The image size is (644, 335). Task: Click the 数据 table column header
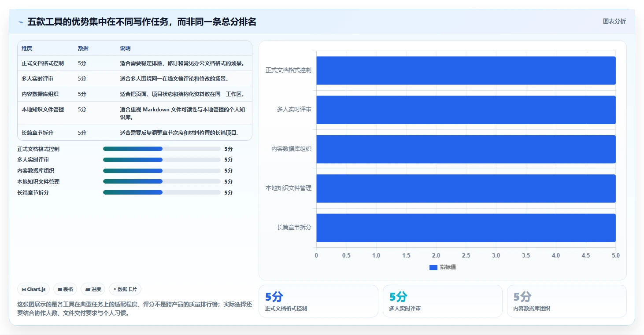tap(83, 48)
